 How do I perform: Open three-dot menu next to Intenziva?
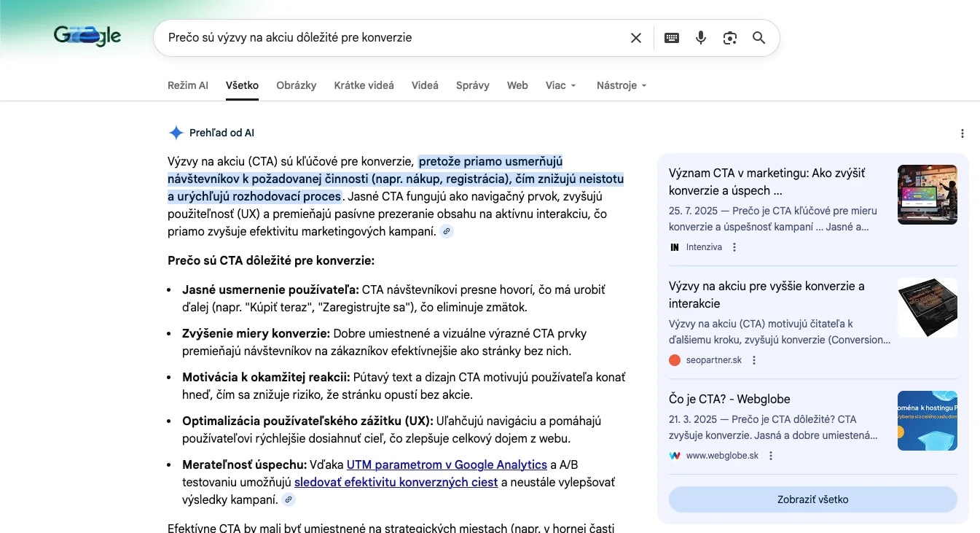click(734, 247)
